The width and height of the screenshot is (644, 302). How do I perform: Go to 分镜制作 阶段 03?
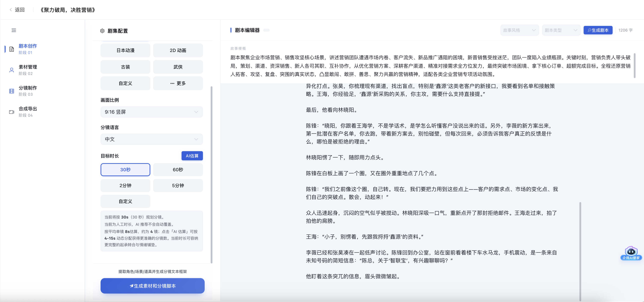28,91
